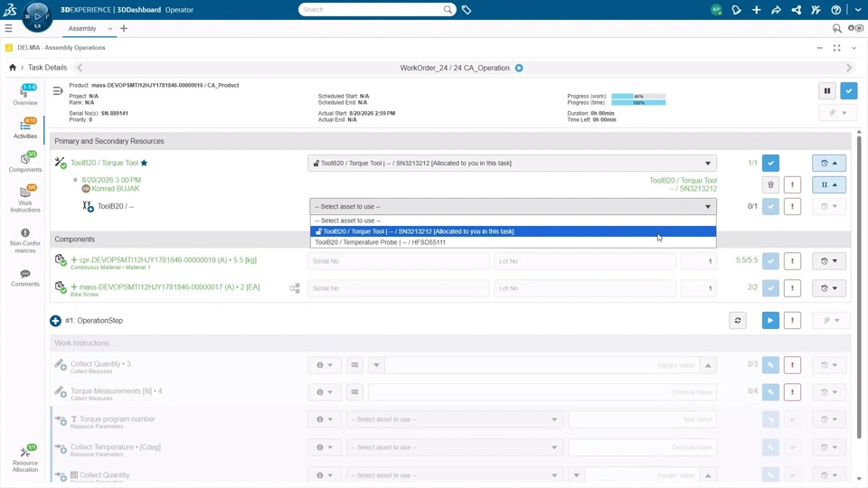Open the Overview sidebar panel
868x488 pixels.
point(25,95)
